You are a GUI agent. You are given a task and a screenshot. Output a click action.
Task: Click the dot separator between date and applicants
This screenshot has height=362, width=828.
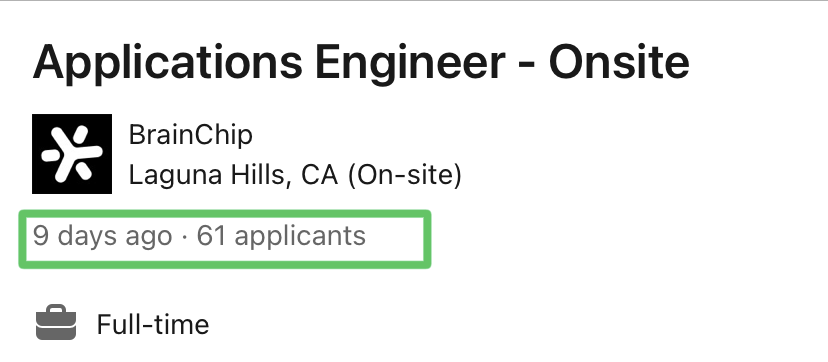(184, 237)
